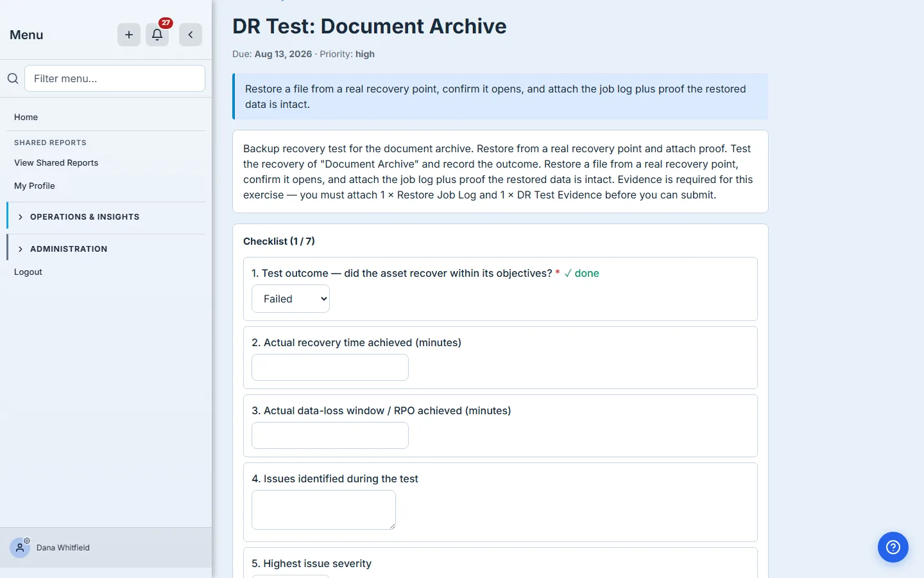Click the 'SHARED REPORTS' section label
This screenshot has width=924, height=578.
click(x=50, y=143)
